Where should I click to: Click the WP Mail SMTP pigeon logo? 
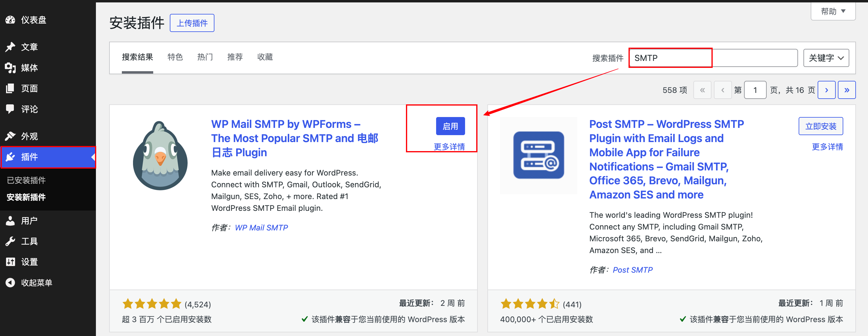160,156
